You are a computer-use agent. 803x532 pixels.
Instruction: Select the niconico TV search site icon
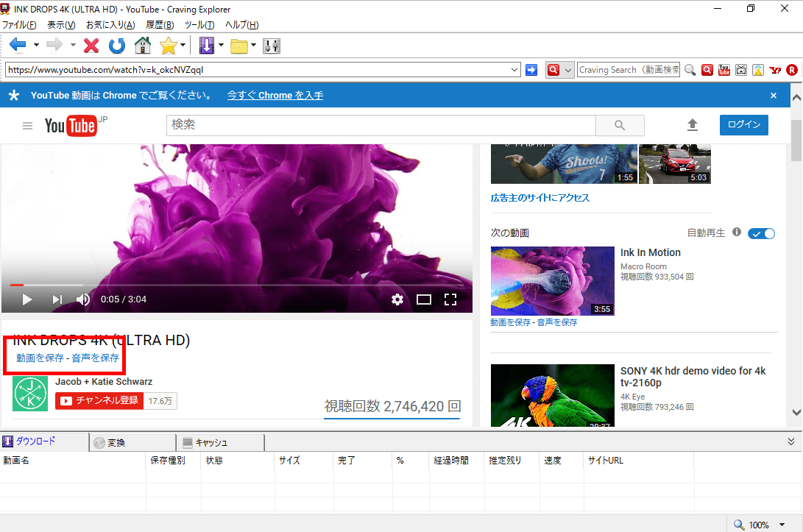741,70
